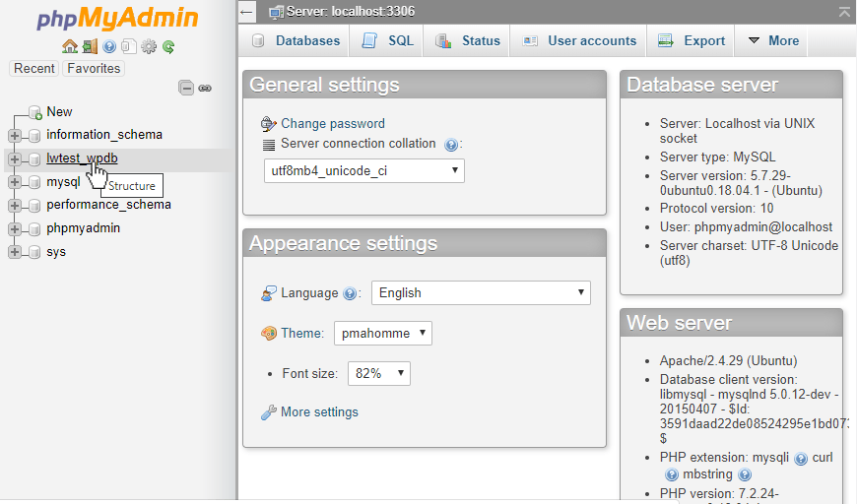The height and width of the screenshot is (504, 857).
Task: Expand the lwtest_wpdb tree node
Action: point(15,158)
